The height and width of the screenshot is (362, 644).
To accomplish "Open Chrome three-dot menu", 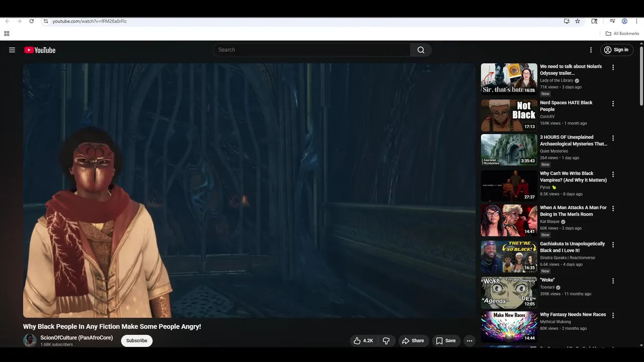I will click(636, 21).
